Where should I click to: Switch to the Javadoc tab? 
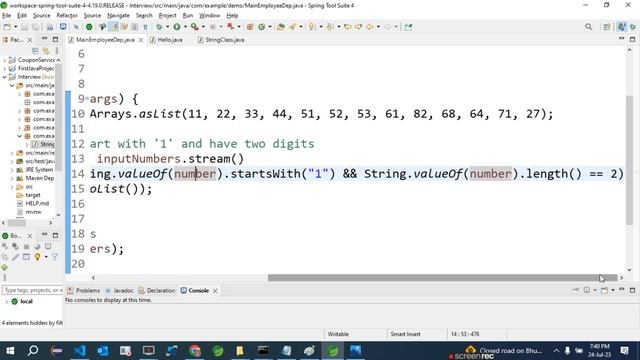(x=119, y=291)
